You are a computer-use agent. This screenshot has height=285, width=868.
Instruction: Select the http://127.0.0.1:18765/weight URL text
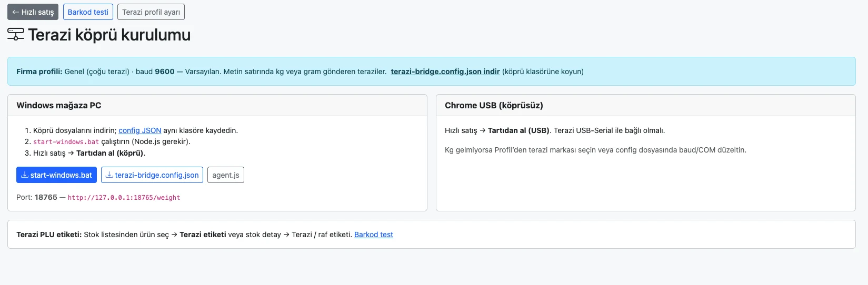click(x=124, y=198)
